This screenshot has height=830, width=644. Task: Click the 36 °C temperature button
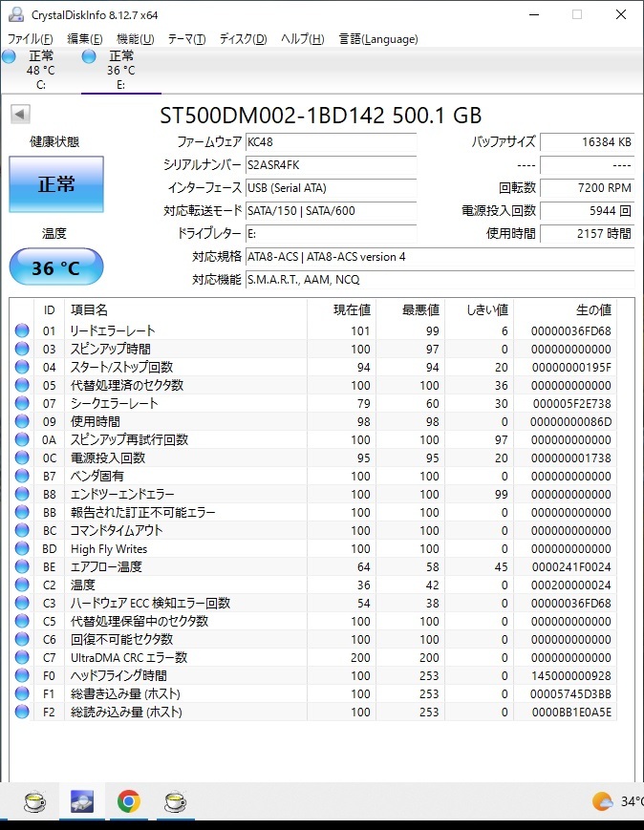click(x=56, y=267)
